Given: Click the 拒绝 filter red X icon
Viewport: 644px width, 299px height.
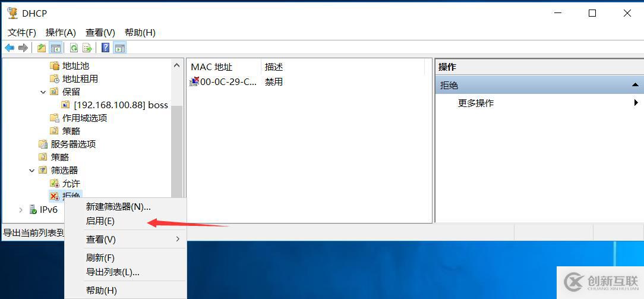Looking at the screenshot, I should coord(54,196).
